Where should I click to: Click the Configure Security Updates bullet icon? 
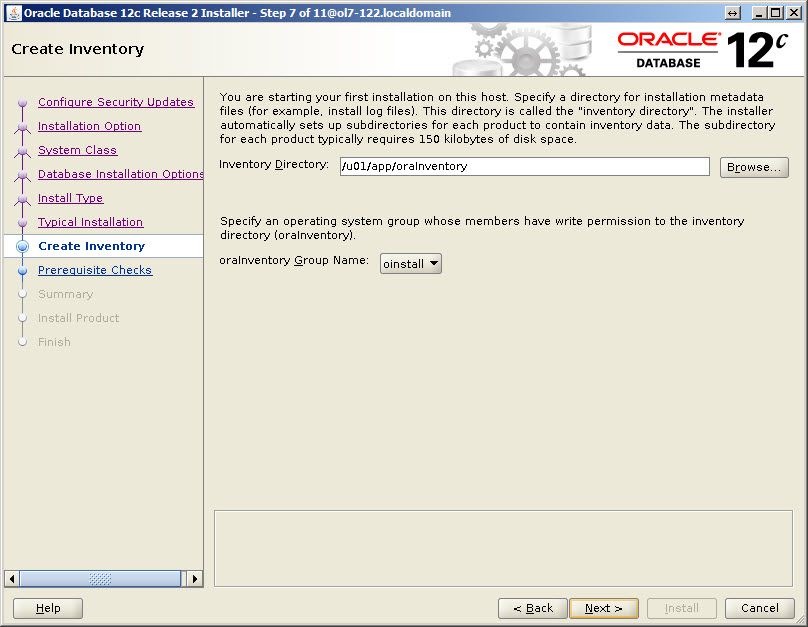22,103
